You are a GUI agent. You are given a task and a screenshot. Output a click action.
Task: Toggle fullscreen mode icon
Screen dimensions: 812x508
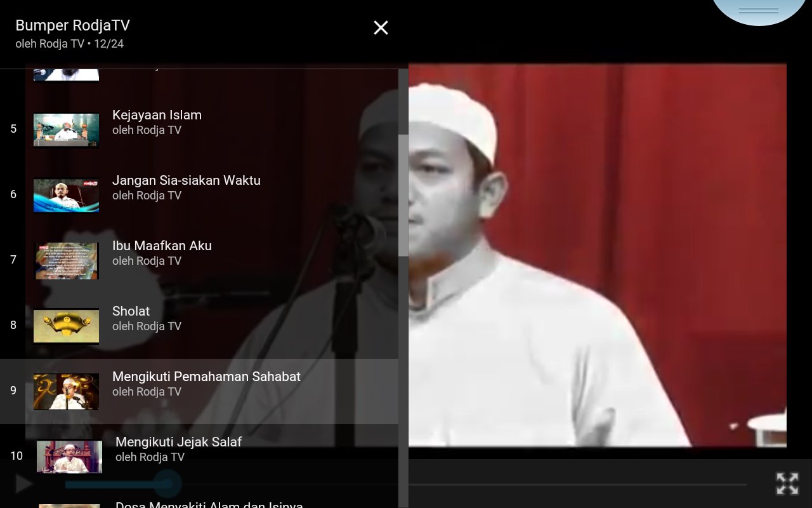click(x=787, y=483)
